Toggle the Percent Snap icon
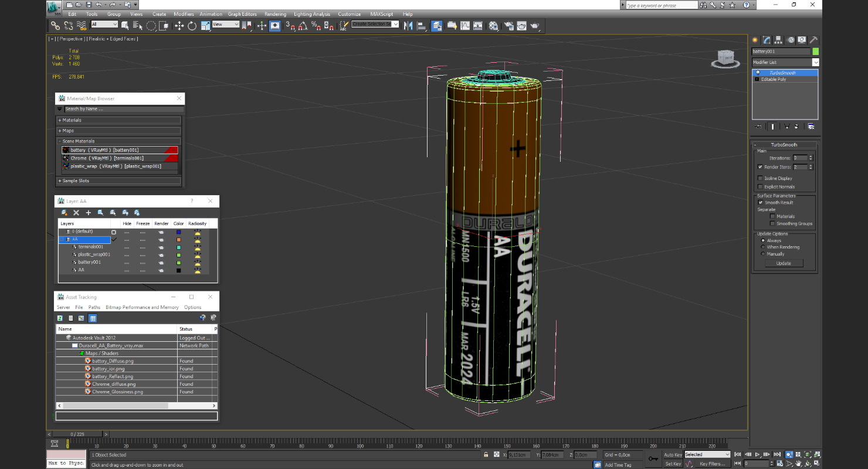 coord(316,25)
